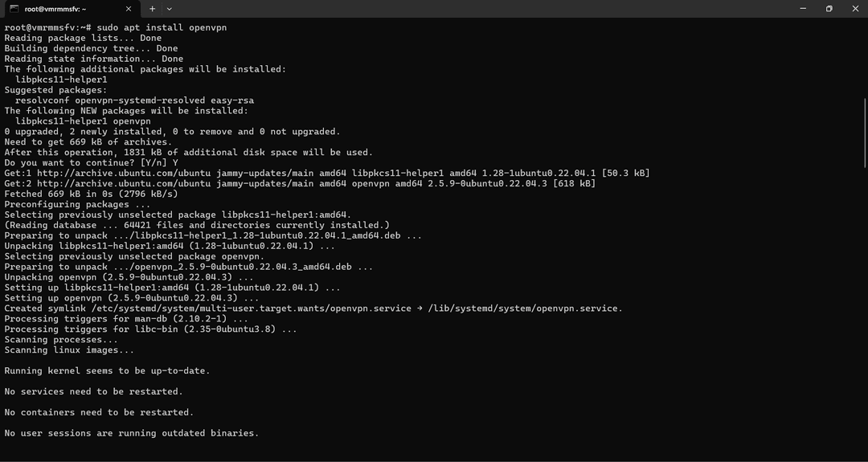
Task: Click the 'No user sessions are running outdated binaries.' line
Action: pyautogui.click(x=132, y=433)
